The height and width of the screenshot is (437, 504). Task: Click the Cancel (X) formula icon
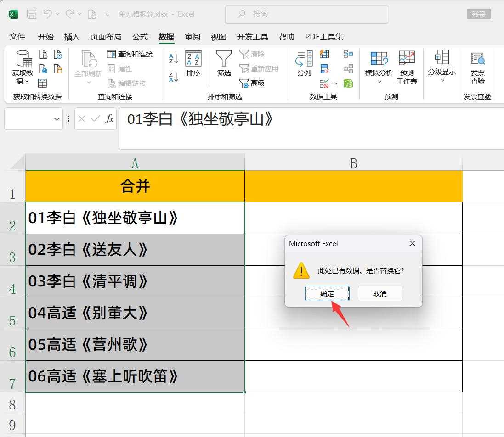82,119
